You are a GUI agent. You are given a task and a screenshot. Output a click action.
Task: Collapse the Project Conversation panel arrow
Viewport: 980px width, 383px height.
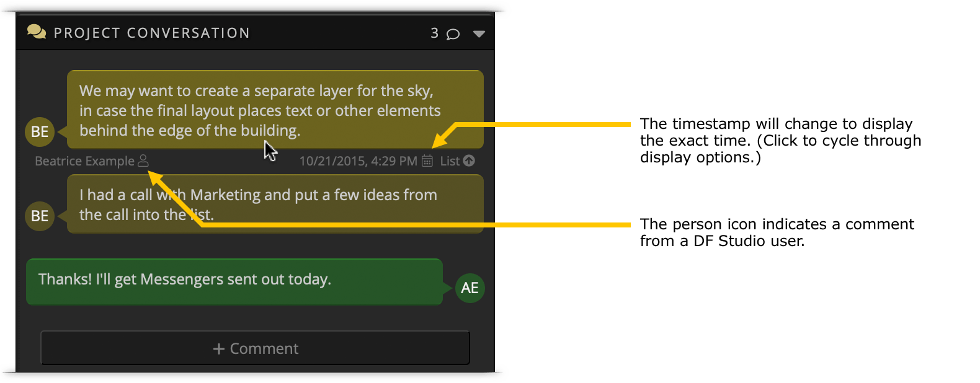(x=479, y=34)
